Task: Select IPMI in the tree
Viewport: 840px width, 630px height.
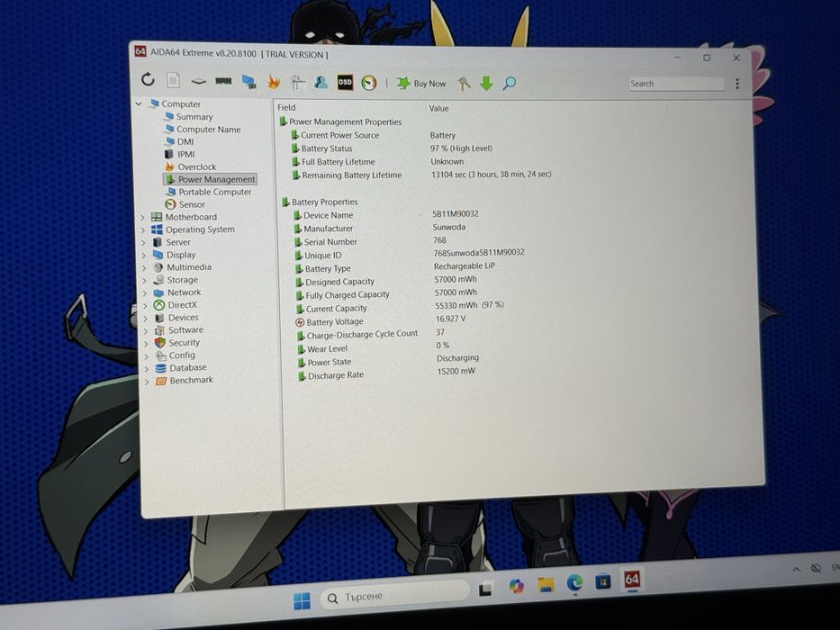Action: click(180, 154)
